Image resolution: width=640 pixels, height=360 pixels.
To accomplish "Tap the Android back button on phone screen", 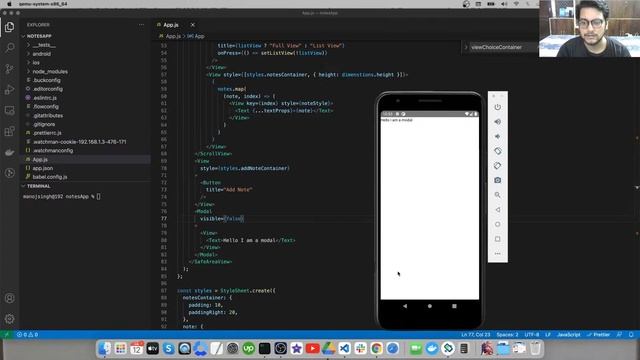I will click(x=405, y=306).
